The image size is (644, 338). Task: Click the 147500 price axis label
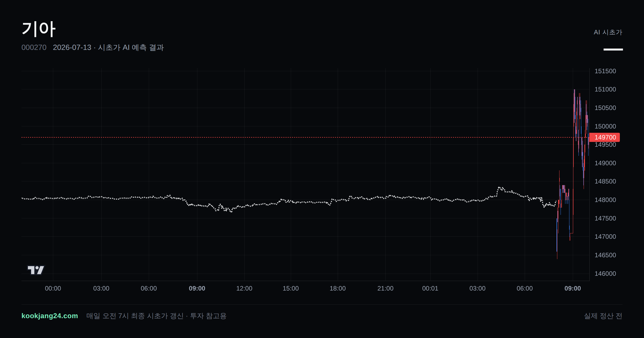pos(605,218)
